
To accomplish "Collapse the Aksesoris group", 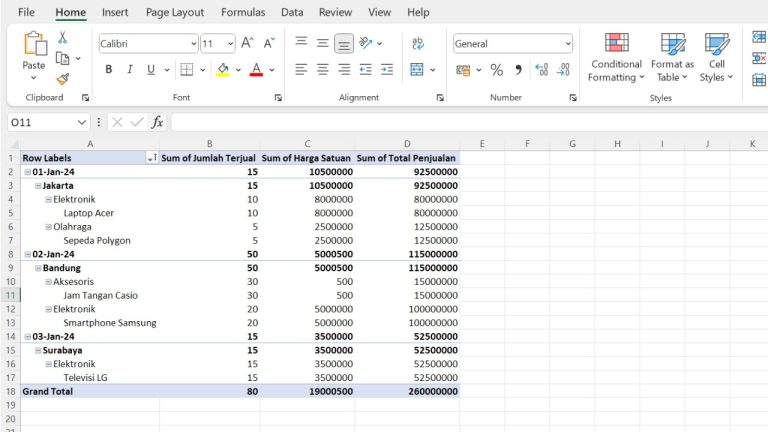I will 48,282.
